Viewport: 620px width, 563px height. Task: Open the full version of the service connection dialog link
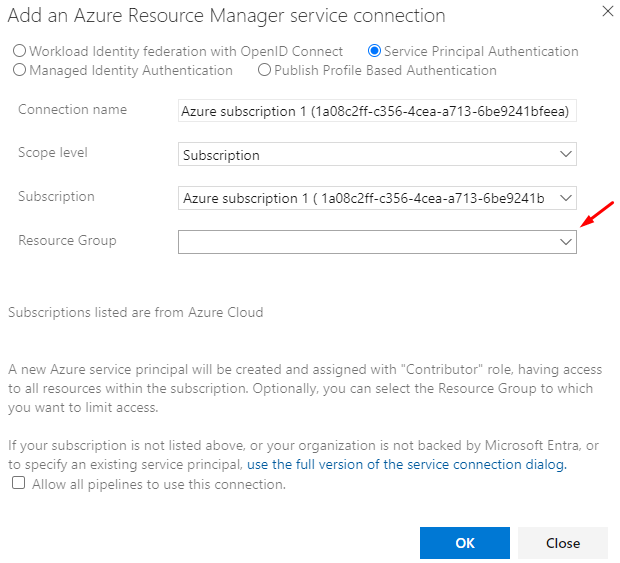(406, 465)
